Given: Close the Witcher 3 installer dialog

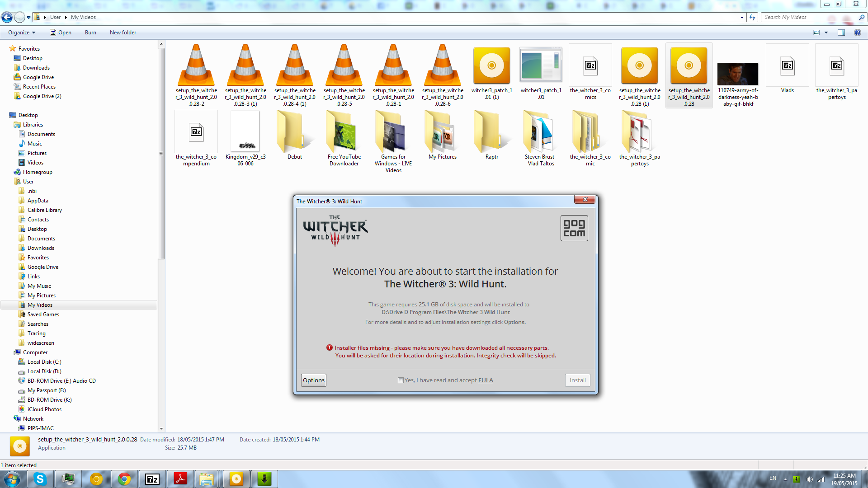Looking at the screenshot, I should [585, 199].
